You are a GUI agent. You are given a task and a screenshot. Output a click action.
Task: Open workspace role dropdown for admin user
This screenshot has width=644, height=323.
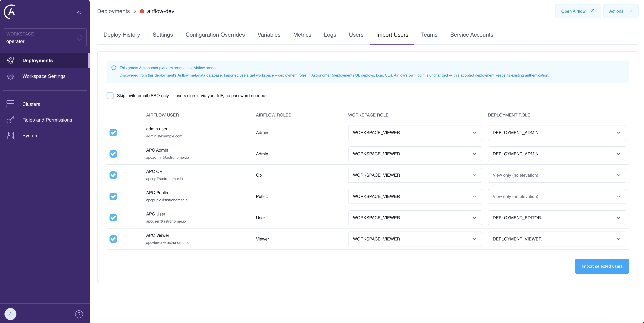pos(415,133)
